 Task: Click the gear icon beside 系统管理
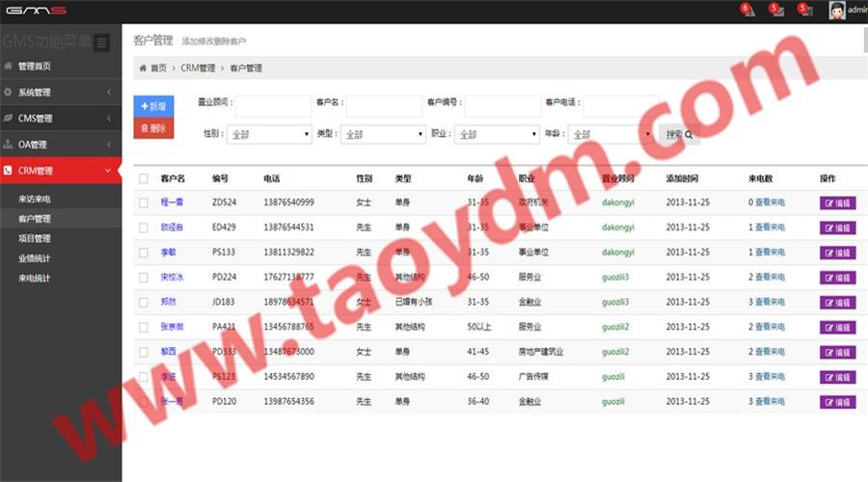(8, 92)
